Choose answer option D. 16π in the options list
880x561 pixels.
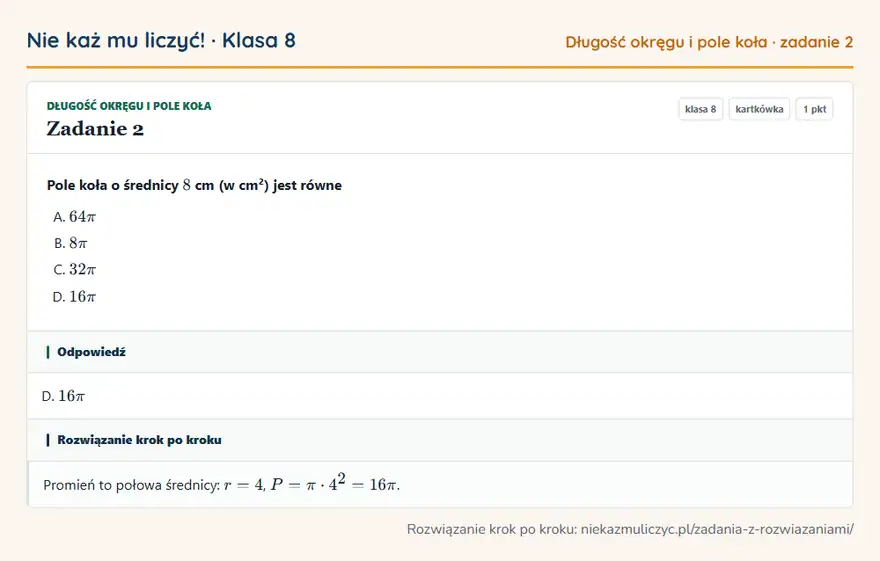74,296
